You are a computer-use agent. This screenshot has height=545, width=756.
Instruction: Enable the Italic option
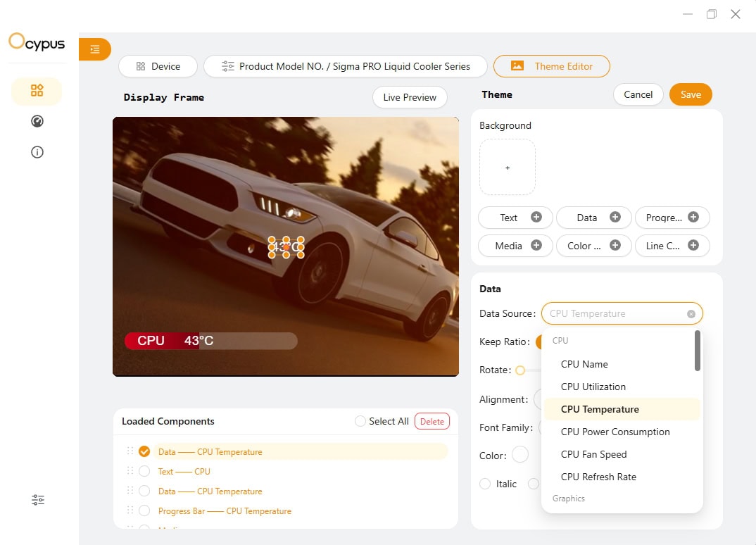(x=485, y=484)
